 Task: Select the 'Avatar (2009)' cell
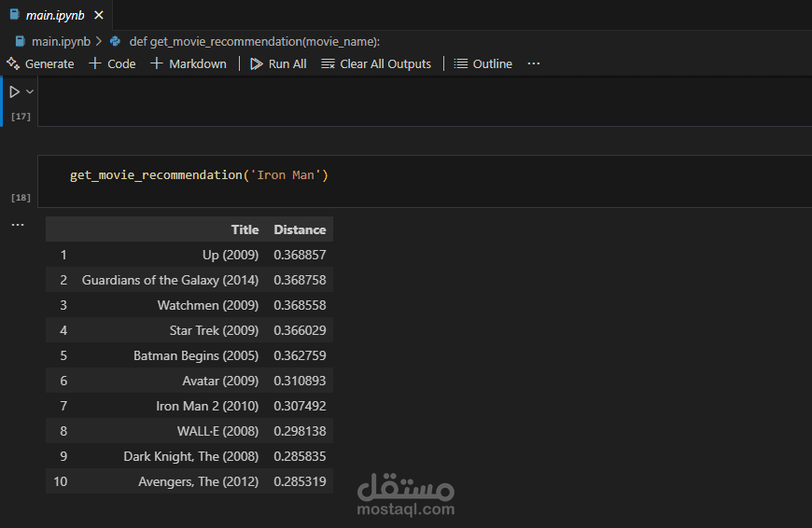[x=220, y=381]
